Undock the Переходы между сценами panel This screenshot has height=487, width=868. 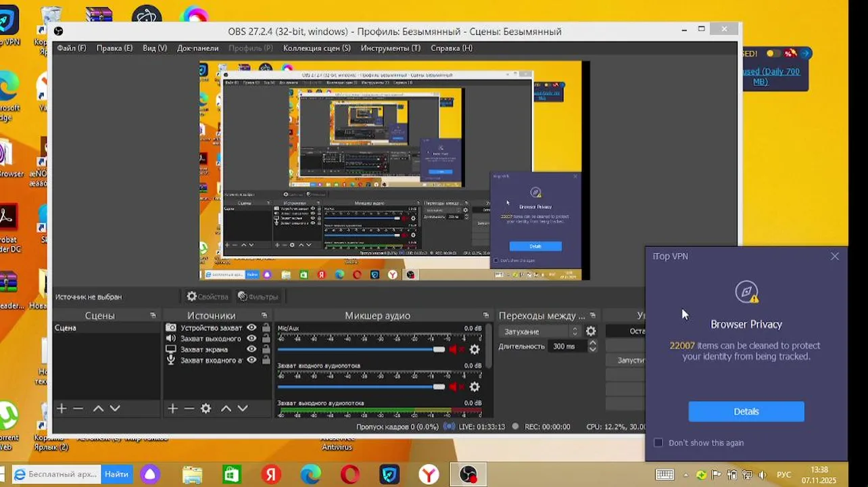coord(592,316)
